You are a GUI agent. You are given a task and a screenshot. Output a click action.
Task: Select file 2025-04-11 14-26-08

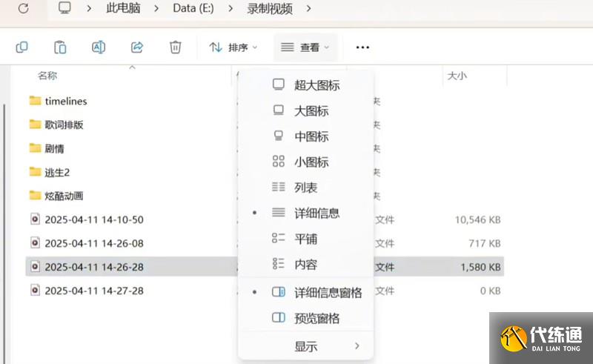(94, 243)
